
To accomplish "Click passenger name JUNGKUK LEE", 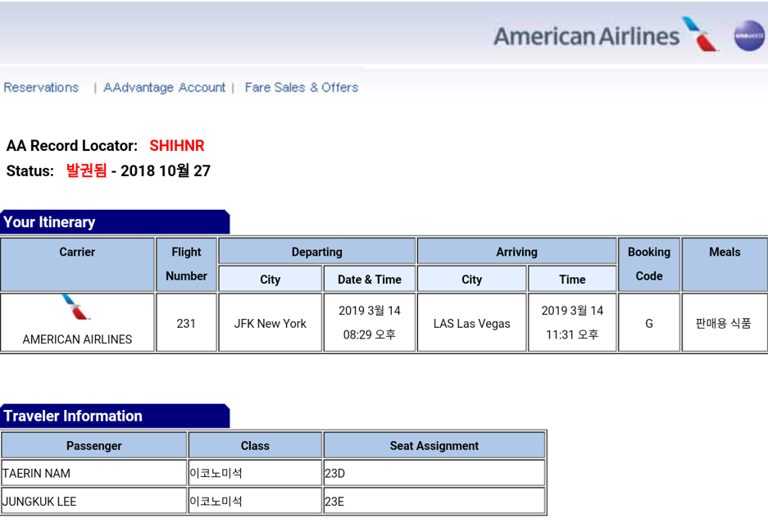I will [39, 501].
